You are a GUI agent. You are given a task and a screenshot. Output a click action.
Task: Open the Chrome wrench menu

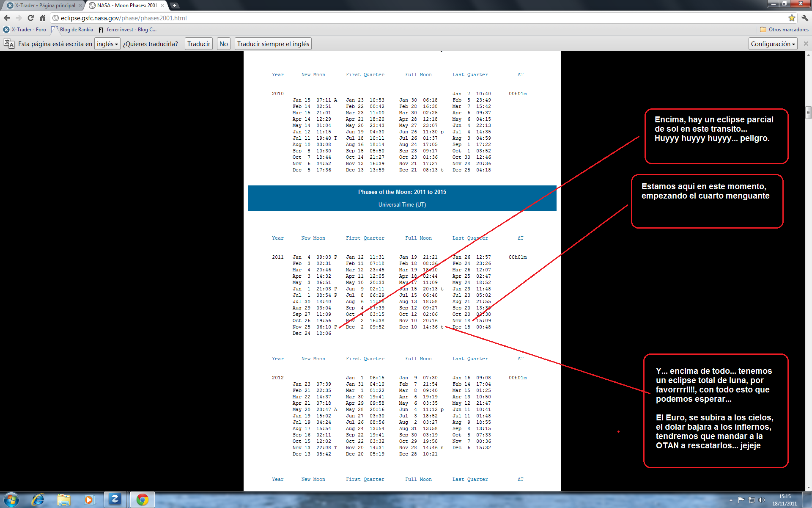coord(804,18)
